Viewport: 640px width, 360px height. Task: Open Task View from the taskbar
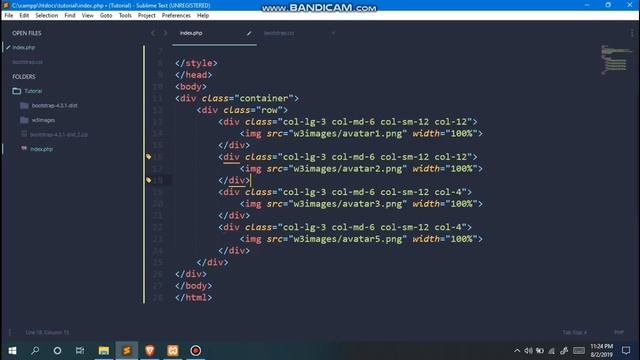tap(80, 351)
